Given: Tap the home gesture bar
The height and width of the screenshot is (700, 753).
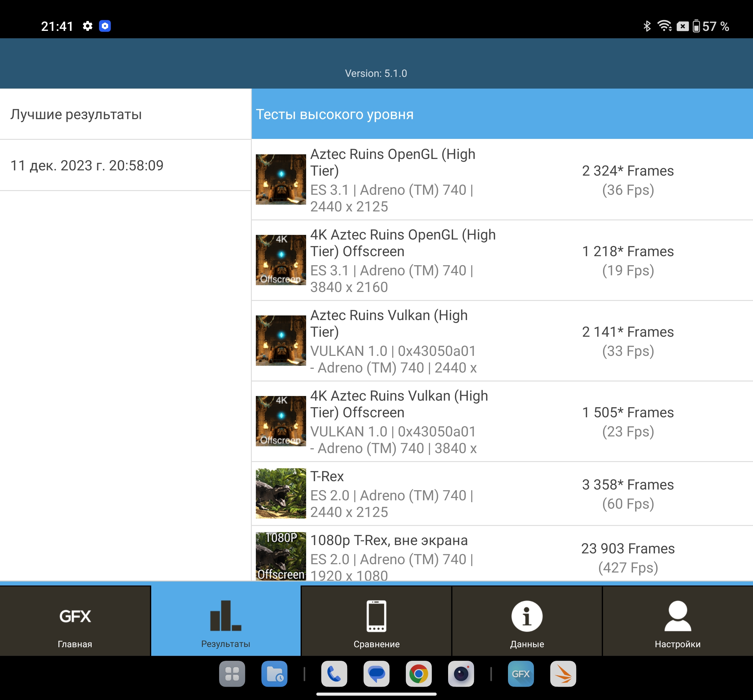Looking at the screenshot, I should pos(376,694).
